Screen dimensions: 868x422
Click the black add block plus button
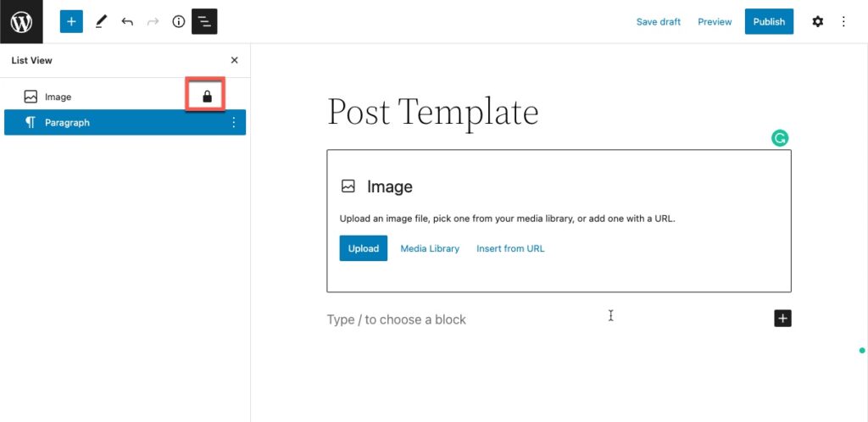click(782, 319)
